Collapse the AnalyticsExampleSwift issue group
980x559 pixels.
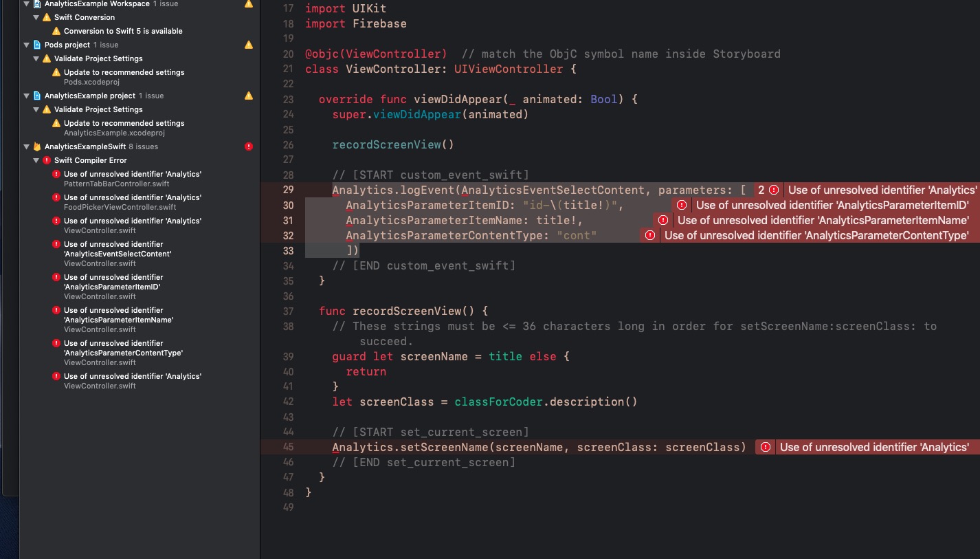coord(26,146)
